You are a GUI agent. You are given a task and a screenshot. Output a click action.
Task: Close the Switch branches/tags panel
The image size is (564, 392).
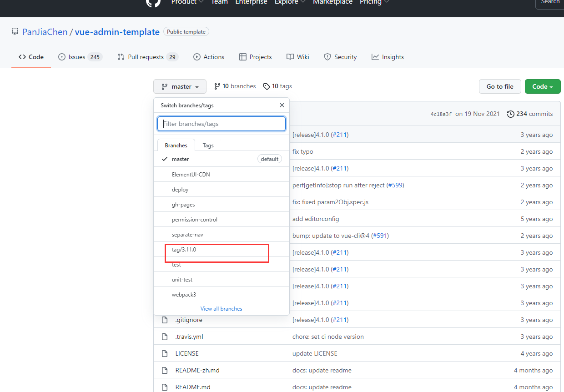[x=282, y=105]
